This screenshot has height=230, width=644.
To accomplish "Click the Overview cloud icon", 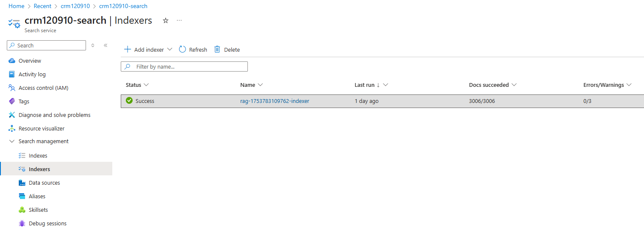I will 12,61.
